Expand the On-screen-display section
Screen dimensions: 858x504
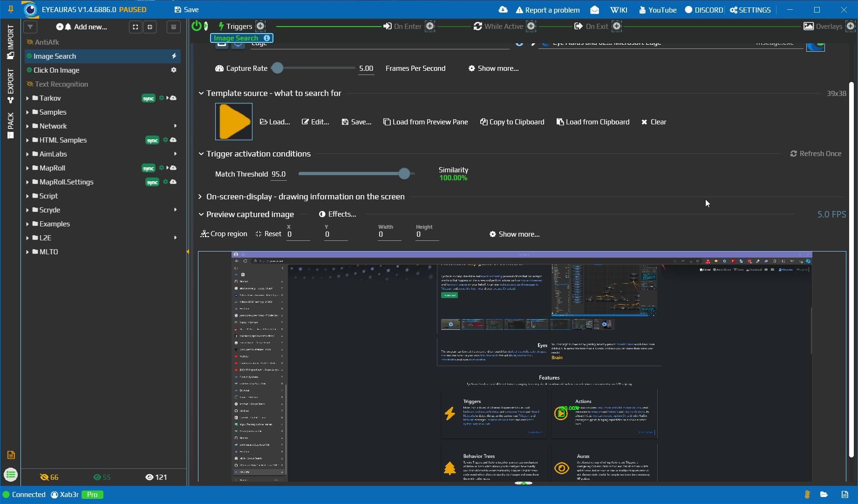(201, 197)
